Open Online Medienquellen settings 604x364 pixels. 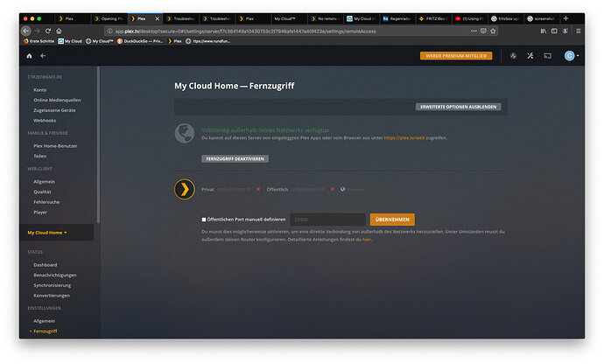pos(57,100)
